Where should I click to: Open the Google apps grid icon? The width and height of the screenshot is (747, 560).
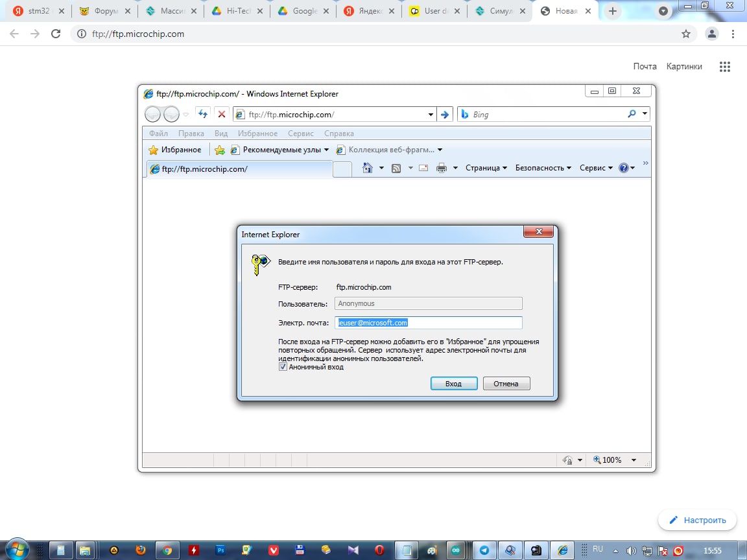724,67
